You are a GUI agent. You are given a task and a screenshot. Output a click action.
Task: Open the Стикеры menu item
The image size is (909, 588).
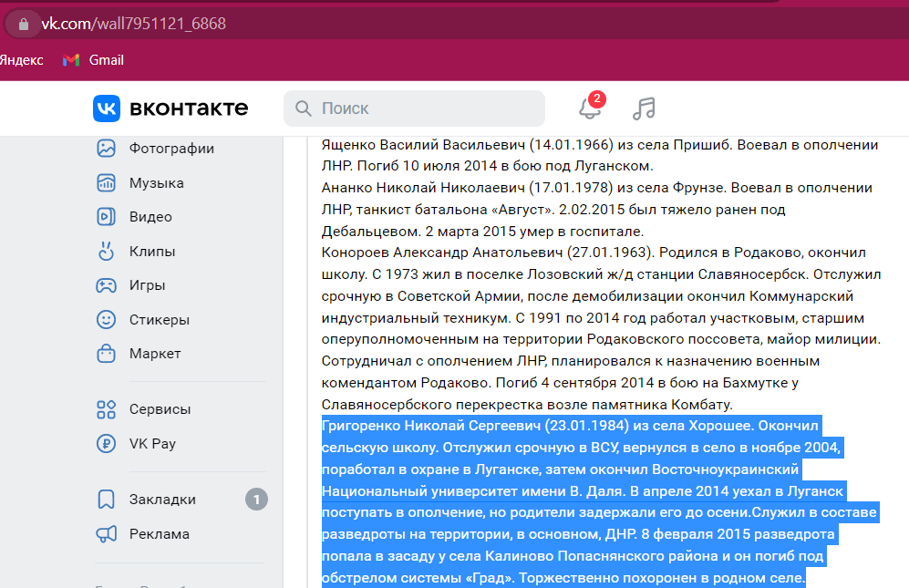pos(160,319)
